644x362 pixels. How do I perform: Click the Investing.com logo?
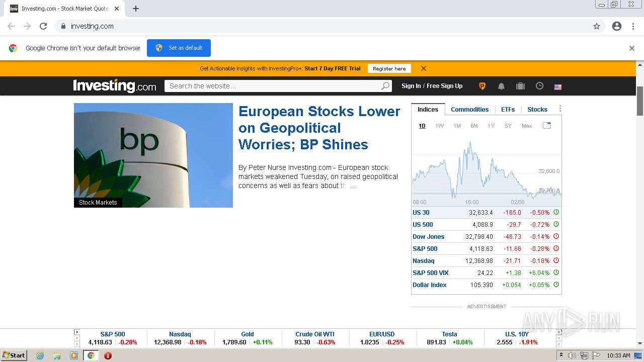[x=115, y=86]
